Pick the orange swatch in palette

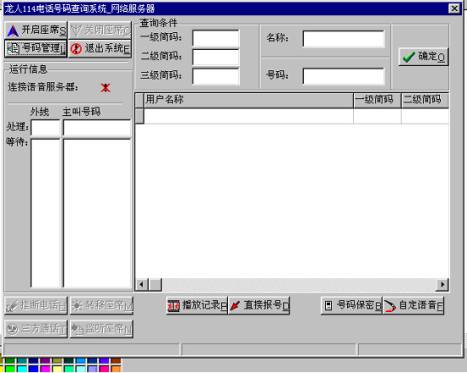116,369
